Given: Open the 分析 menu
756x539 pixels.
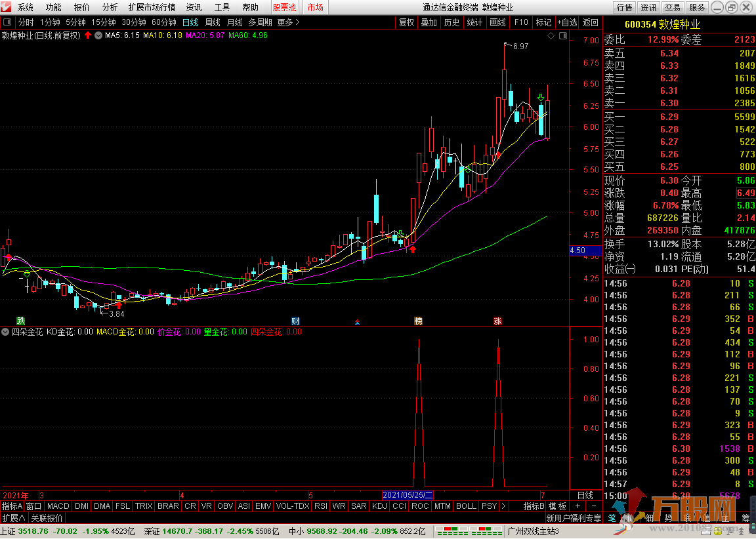Looking at the screenshot, I should [x=110, y=7].
